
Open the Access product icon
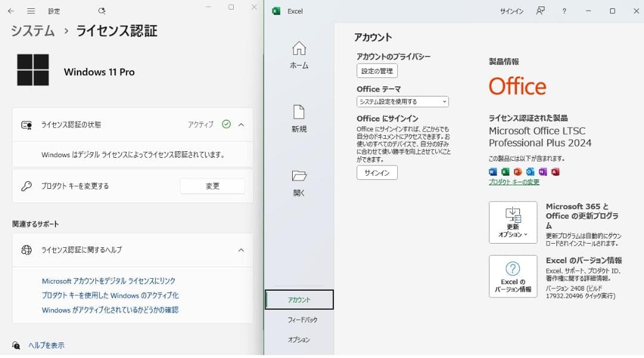click(555, 172)
